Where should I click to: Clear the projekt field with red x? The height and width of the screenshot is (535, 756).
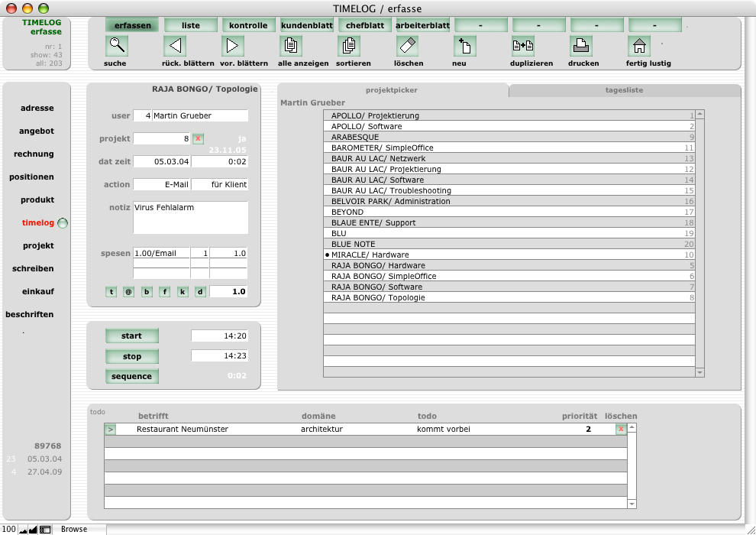click(198, 138)
